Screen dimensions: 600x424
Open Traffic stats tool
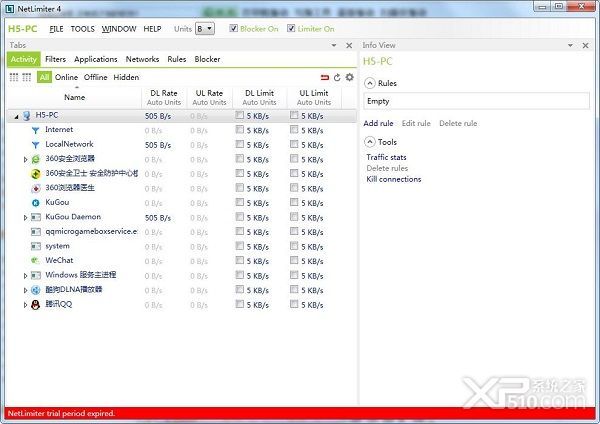[386, 157]
